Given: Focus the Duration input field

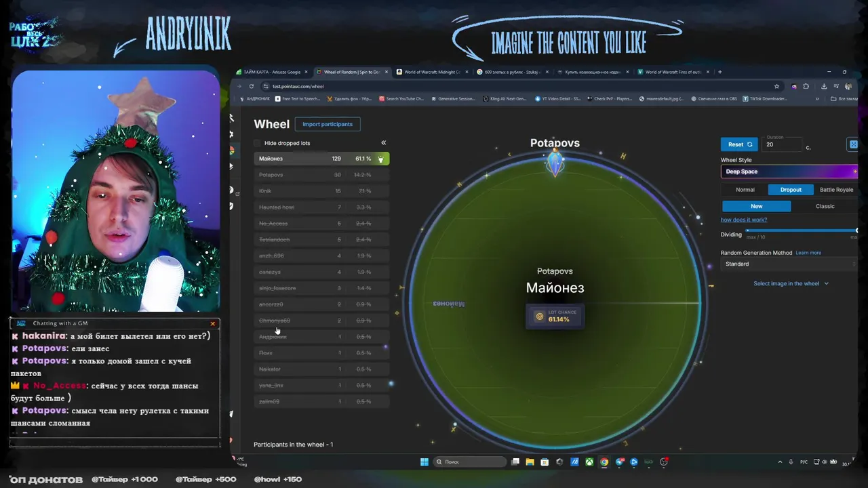Looking at the screenshot, I should tap(782, 144).
